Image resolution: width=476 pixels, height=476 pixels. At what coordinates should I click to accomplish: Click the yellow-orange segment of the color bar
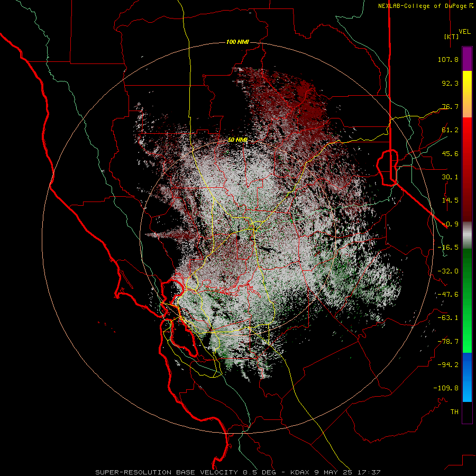467,94
